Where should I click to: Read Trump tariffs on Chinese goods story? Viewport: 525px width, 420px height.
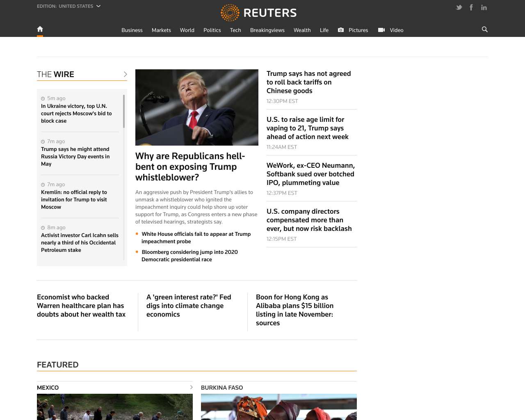(309, 82)
